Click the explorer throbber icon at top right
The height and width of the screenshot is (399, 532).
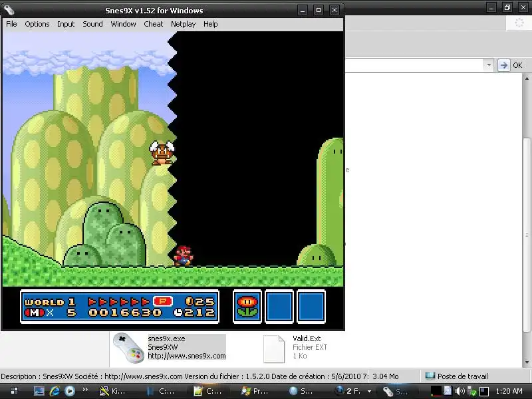point(519,23)
